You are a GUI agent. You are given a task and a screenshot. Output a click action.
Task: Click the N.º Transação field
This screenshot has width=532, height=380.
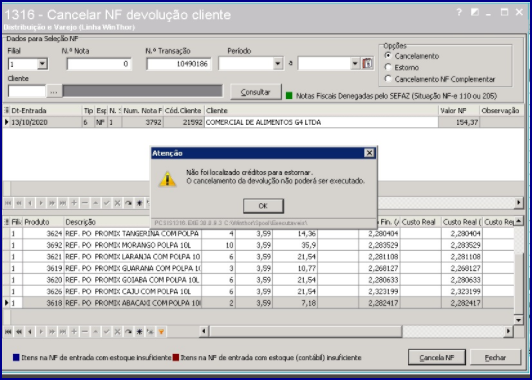[x=178, y=64]
